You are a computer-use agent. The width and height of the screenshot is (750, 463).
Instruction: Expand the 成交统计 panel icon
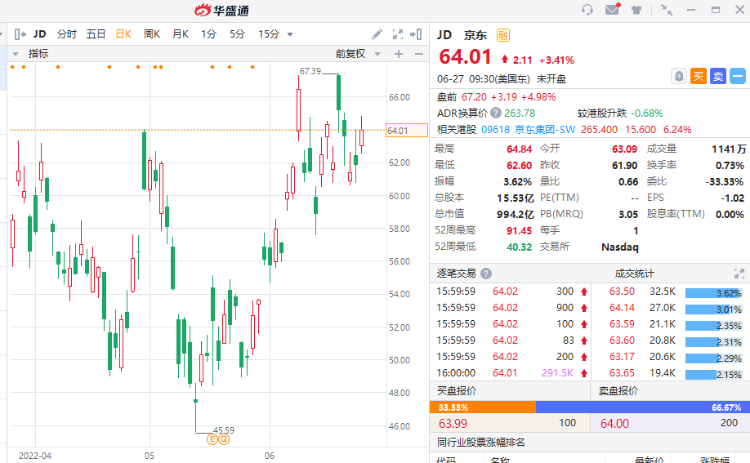[739, 274]
